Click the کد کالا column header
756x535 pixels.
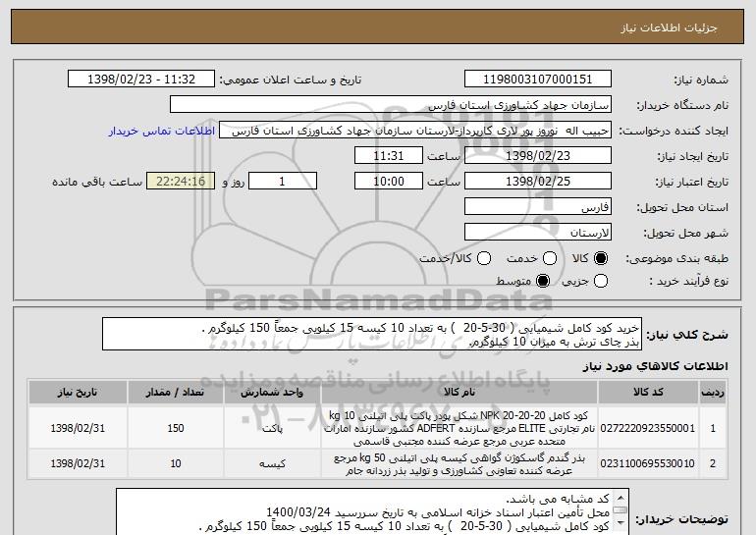click(648, 393)
